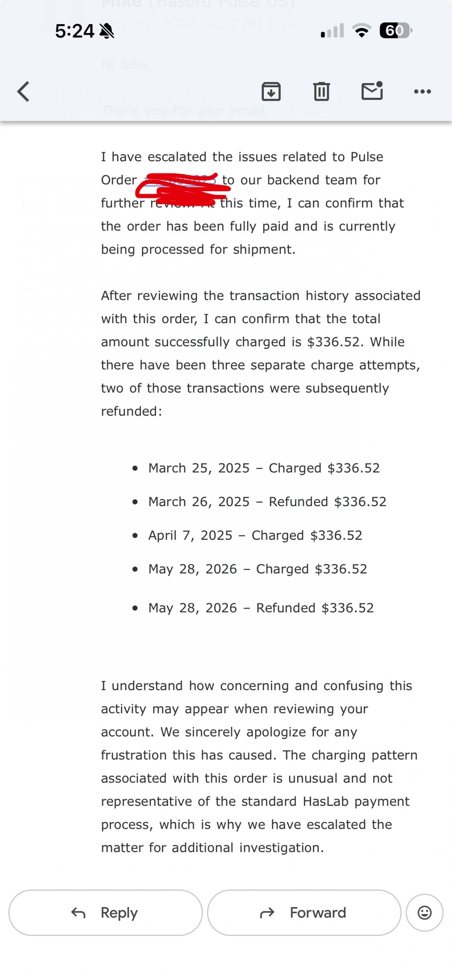Tap the Forward button
This screenshot has height=980, width=452.
[304, 913]
